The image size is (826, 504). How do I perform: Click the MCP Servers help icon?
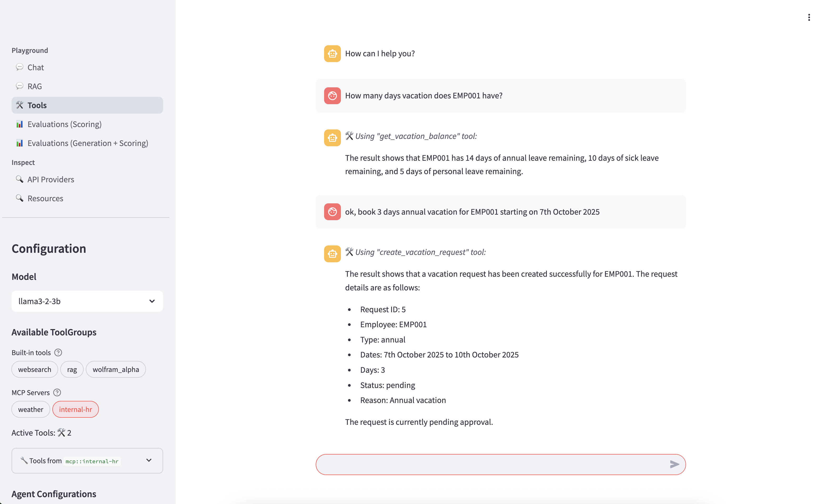[x=57, y=392]
